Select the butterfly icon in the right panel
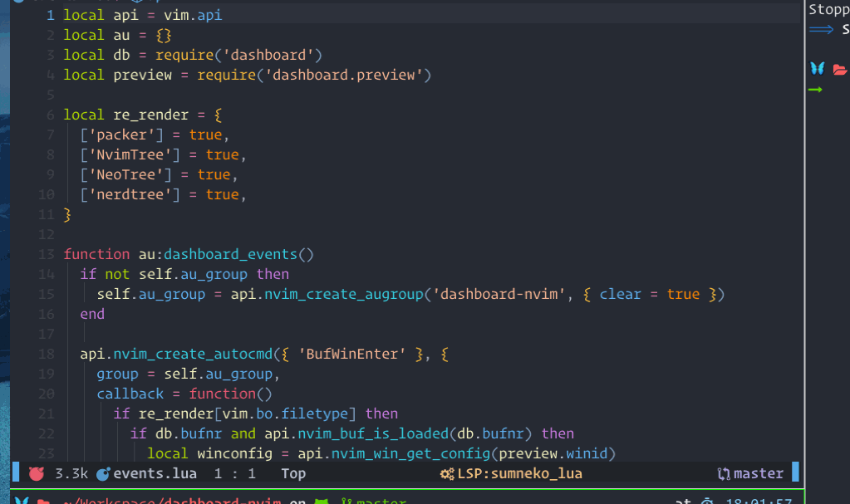The image size is (850, 504). [x=817, y=67]
